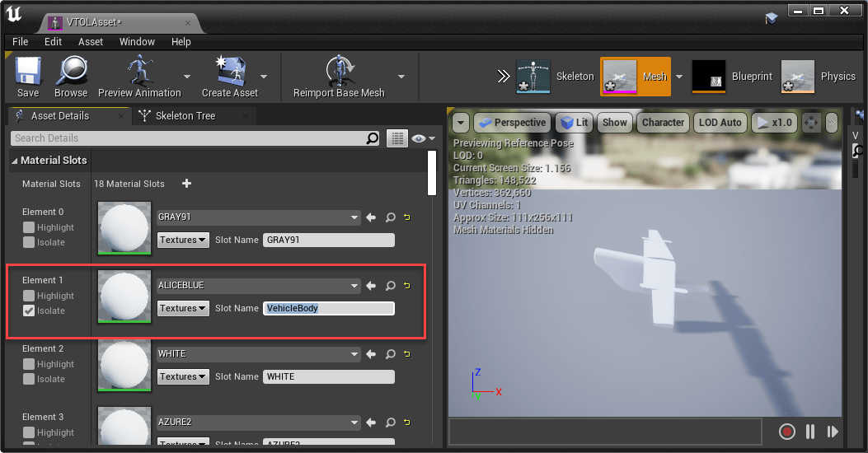Reset WHITE material to default
Screen dimensions: 868x453
point(407,354)
